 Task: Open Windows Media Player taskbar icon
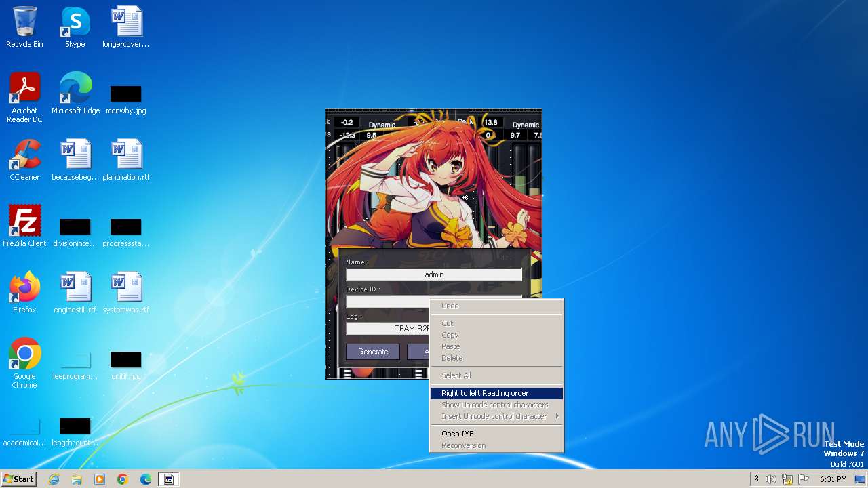(x=100, y=479)
